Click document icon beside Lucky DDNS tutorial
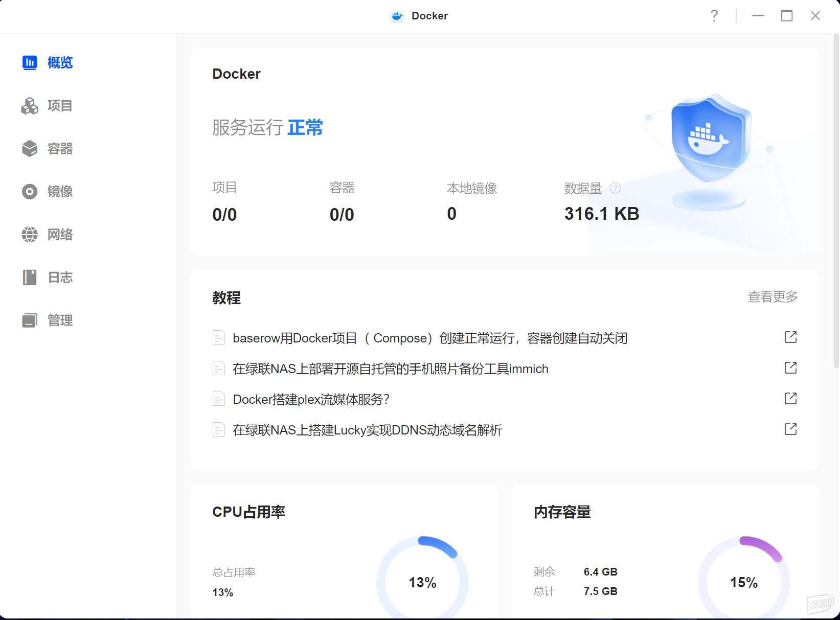This screenshot has height=620, width=840. [x=219, y=430]
